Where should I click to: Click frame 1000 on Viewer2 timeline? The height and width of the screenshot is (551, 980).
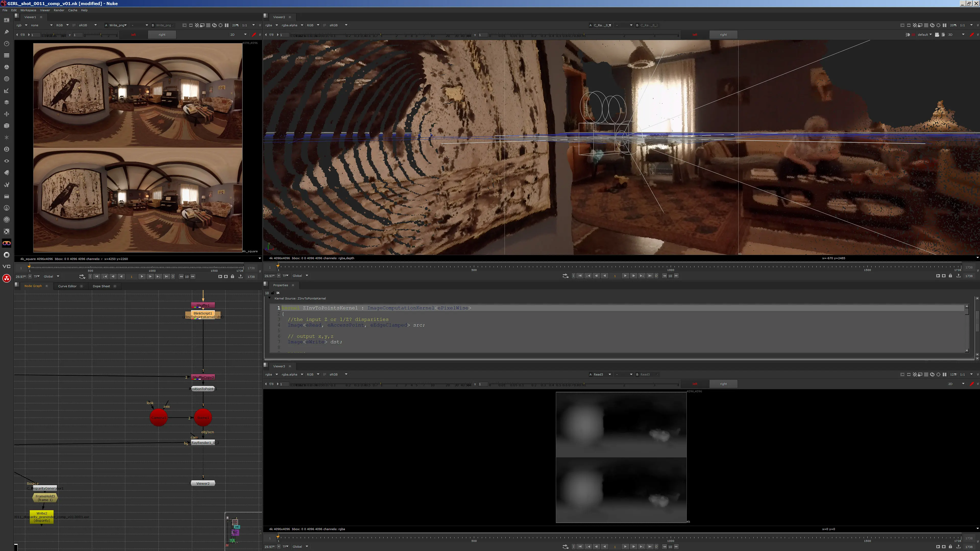tap(670, 267)
